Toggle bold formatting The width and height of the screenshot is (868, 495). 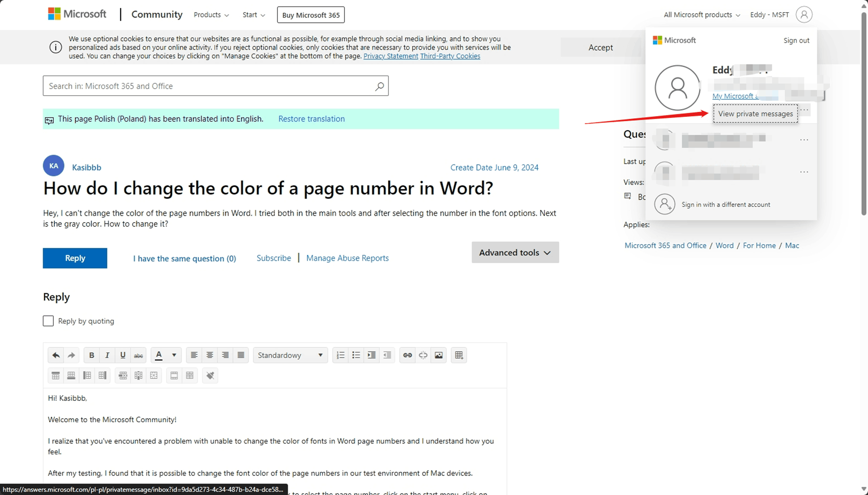pos(92,355)
